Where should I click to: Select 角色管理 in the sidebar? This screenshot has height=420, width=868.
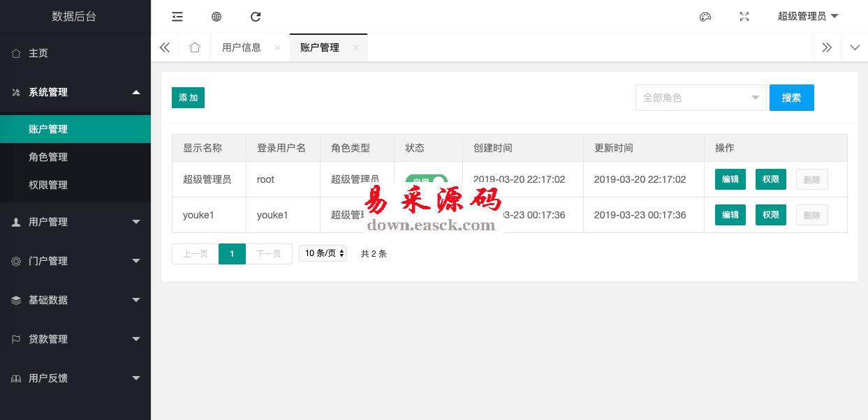tap(48, 157)
